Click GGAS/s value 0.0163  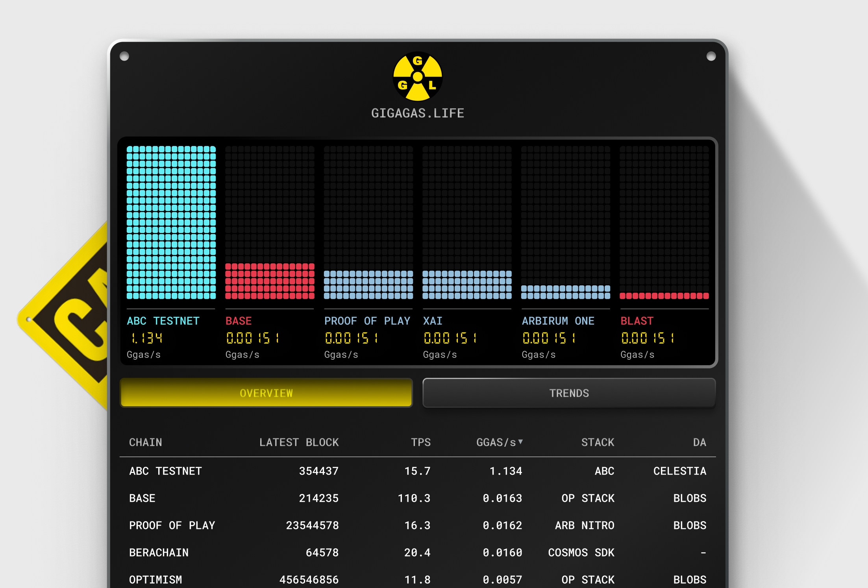coord(503,498)
